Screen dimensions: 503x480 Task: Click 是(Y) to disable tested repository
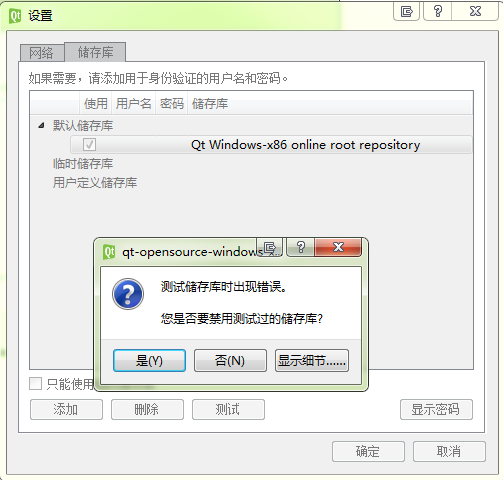coord(149,360)
